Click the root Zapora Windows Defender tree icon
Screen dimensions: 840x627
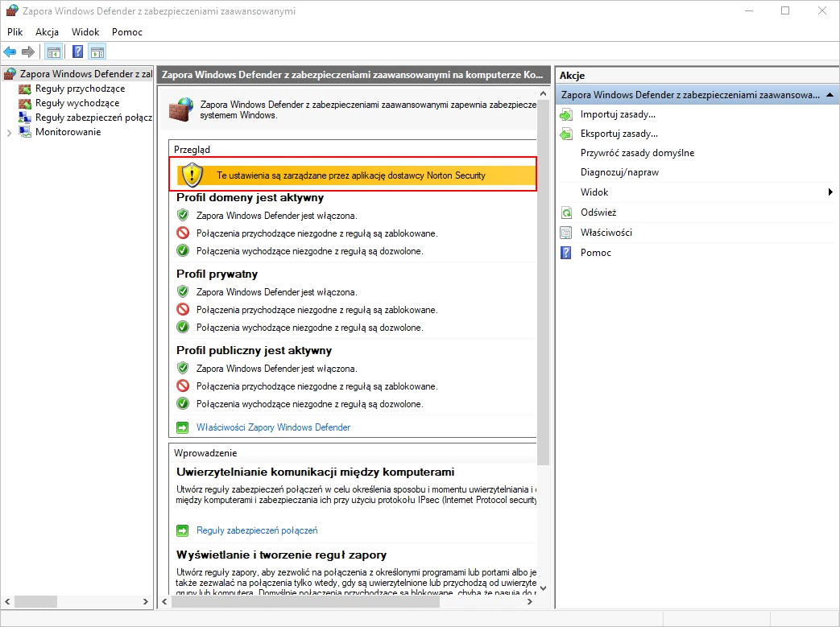point(10,74)
